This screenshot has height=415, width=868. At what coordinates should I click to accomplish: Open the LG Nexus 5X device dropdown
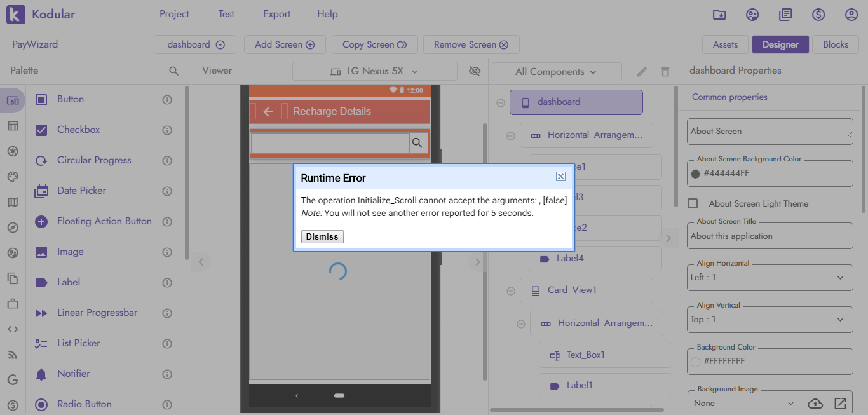click(x=375, y=71)
